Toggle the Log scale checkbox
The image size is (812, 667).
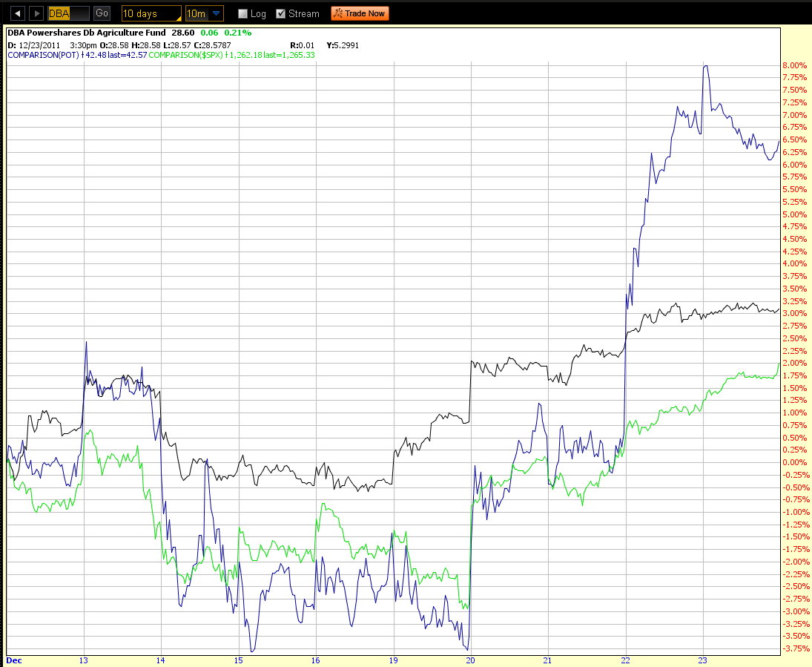click(242, 13)
